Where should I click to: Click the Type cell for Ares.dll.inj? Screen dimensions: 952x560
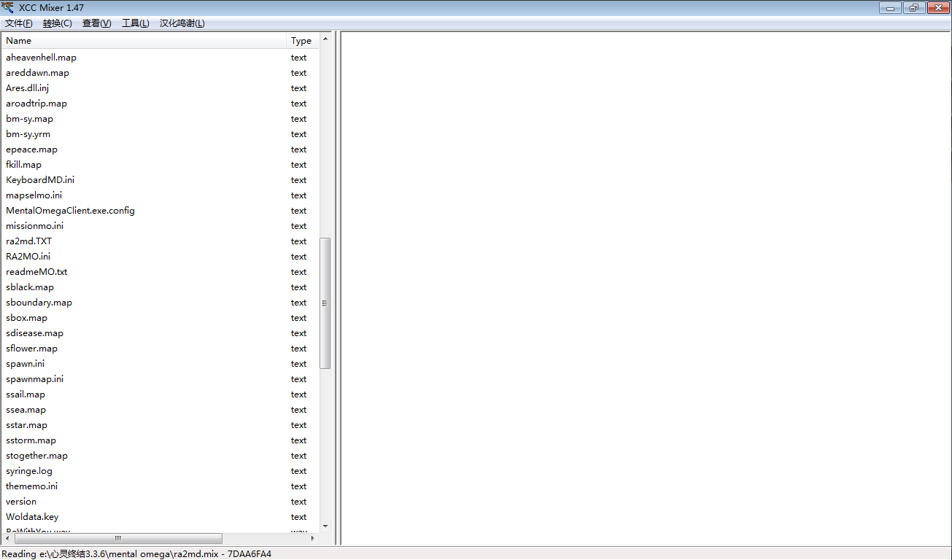pyautogui.click(x=299, y=88)
